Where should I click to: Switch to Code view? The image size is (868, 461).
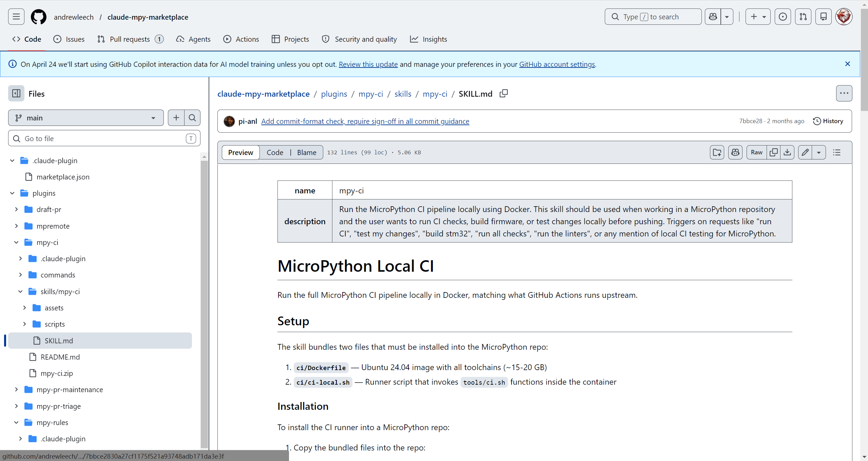point(275,152)
